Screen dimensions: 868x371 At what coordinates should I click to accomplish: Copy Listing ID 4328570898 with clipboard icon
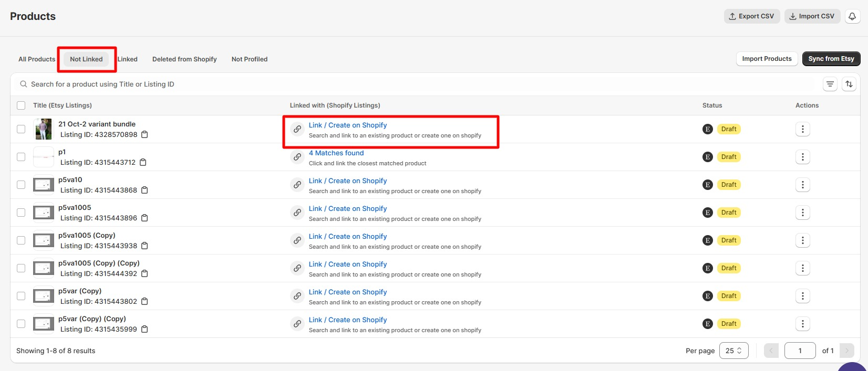click(x=144, y=135)
